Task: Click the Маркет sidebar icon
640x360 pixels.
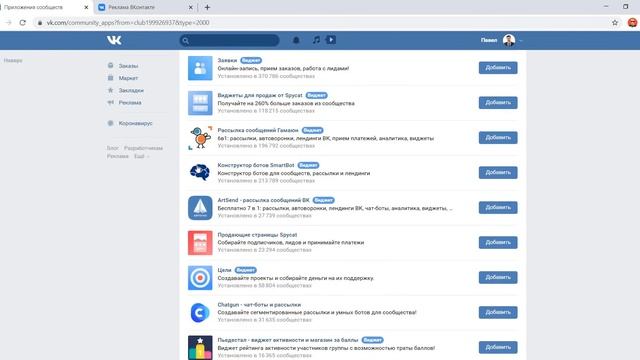Action: (110, 78)
